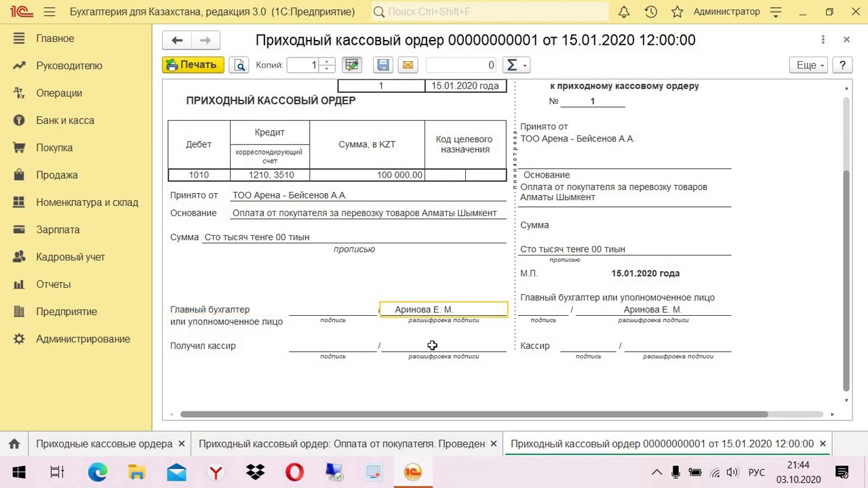Click the Sigma sum icon
The image size is (868, 488).
click(512, 65)
